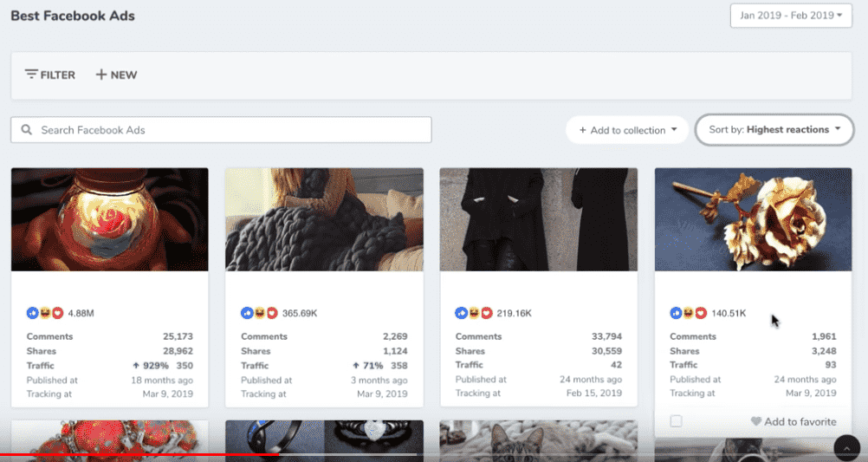The image size is (868, 462).
Task: Seek on the red video progress bar
Action: coord(139,455)
